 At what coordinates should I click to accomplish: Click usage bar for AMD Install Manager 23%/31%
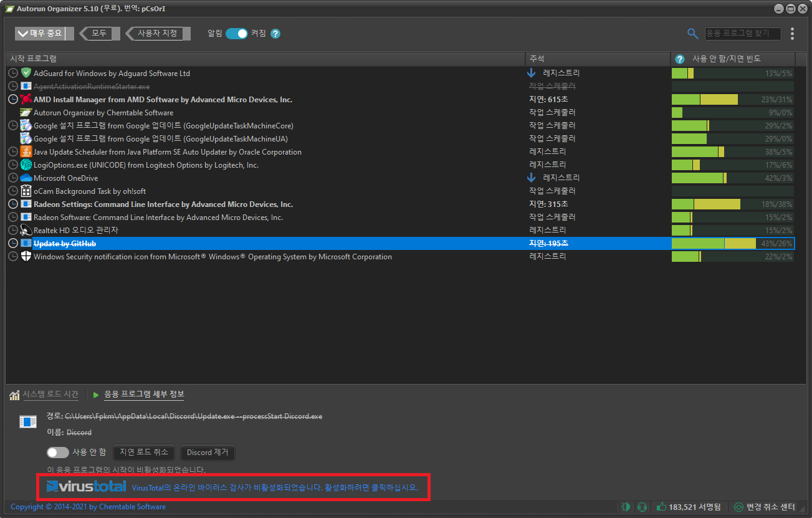coord(733,99)
